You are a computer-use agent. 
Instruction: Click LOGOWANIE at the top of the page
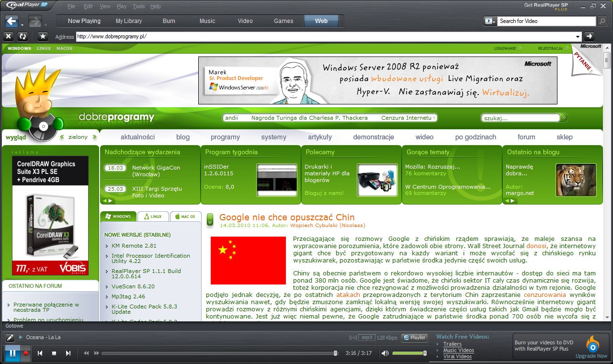[x=505, y=48]
